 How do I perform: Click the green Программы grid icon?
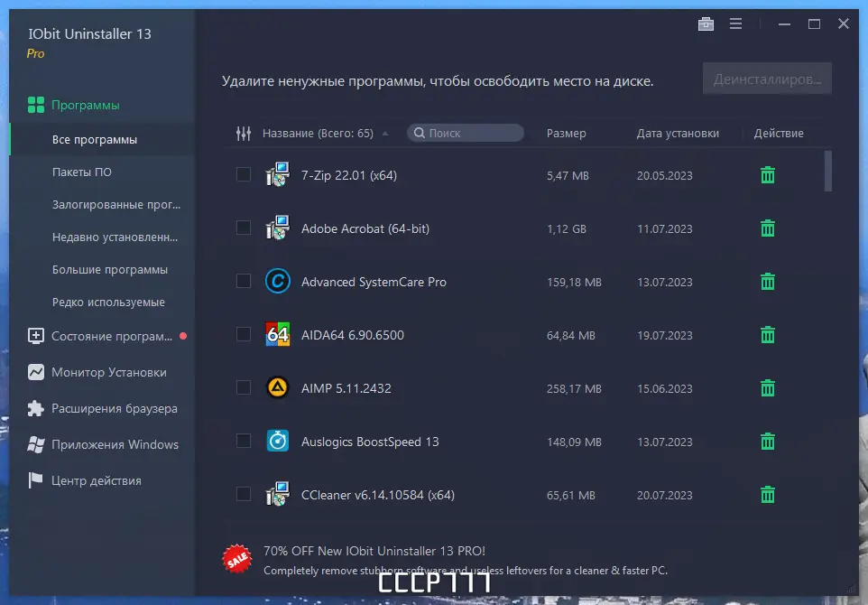tap(36, 105)
